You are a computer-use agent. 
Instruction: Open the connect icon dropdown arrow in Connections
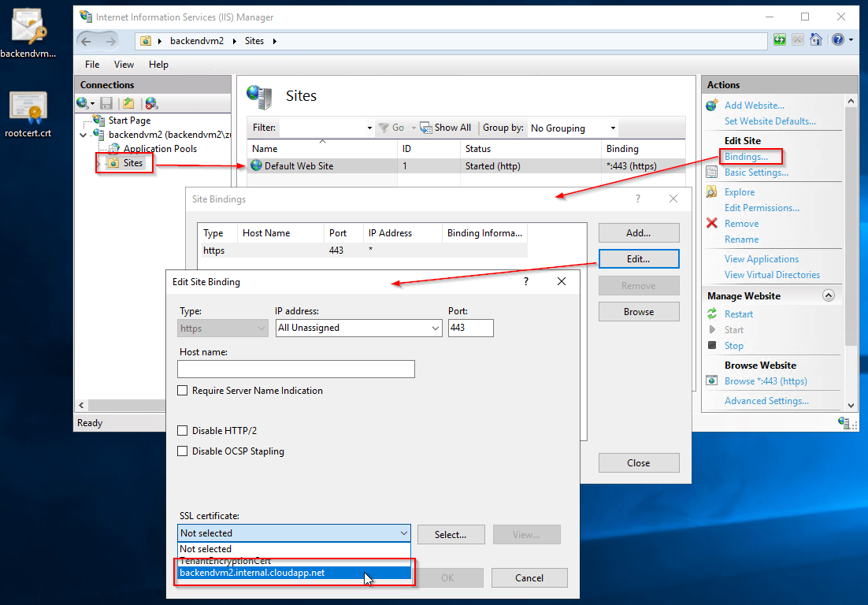(92, 103)
